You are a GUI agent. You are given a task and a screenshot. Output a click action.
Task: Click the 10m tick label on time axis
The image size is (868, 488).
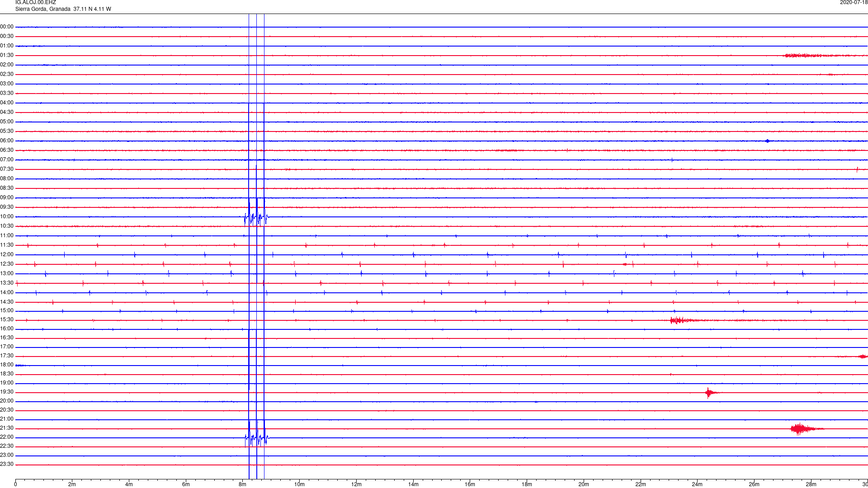300,485
